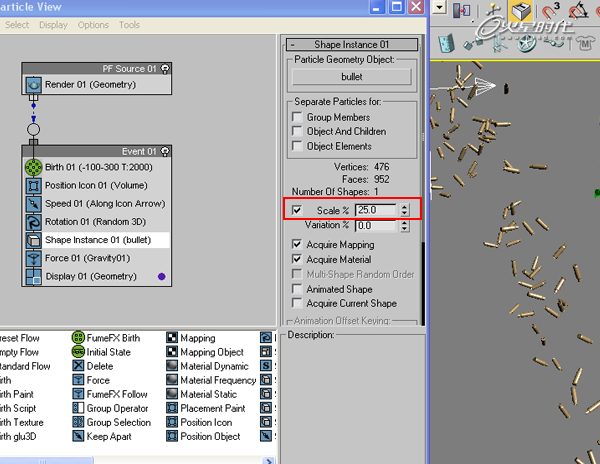Click the Keep Apart operator icon
The height and width of the screenshot is (464, 600).
pos(78,436)
